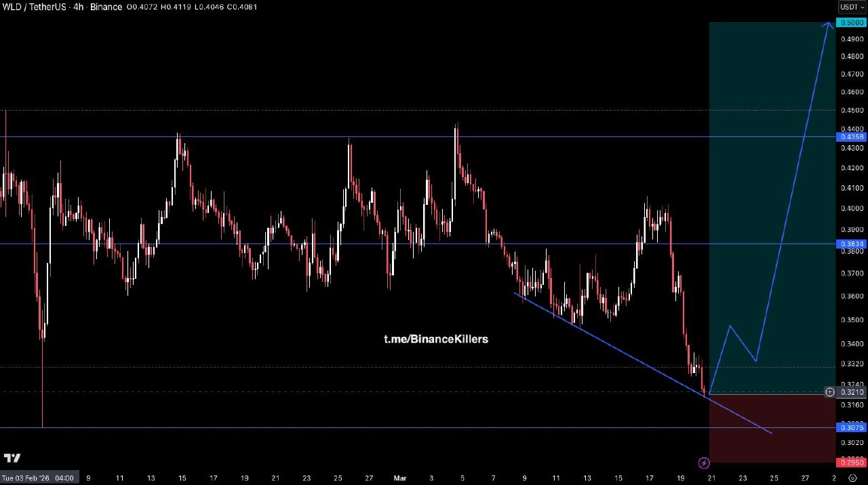Click the purple lightning bolt icon
The height and width of the screenshot is (485, 868).
(x=704, y=463)
